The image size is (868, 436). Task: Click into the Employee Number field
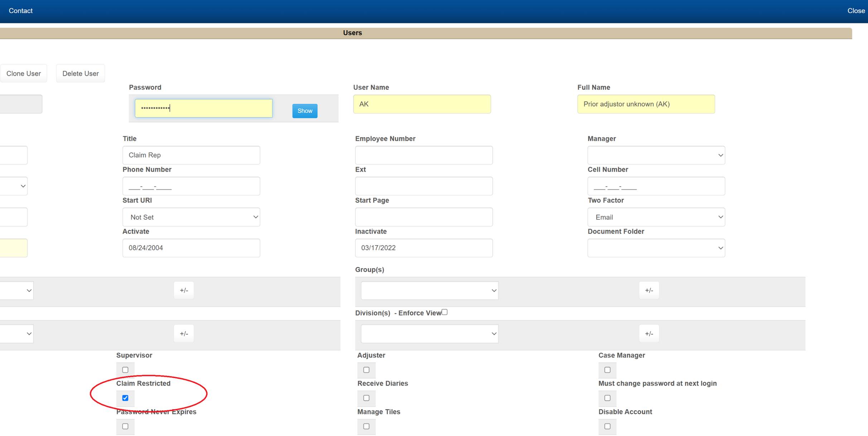424,155
